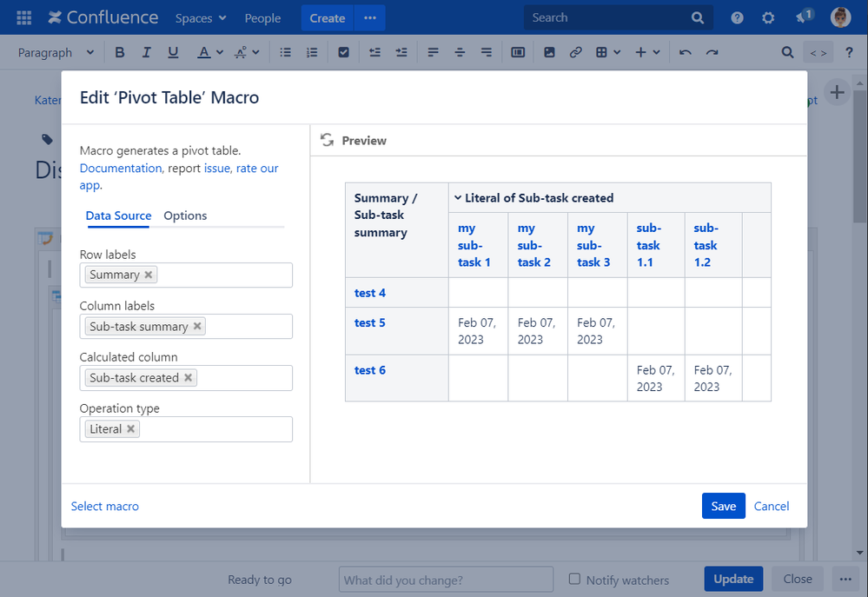Viewport: 868px width, 597px height.
Task: Click the Italic formatting icon
Action: click(146, 53)
